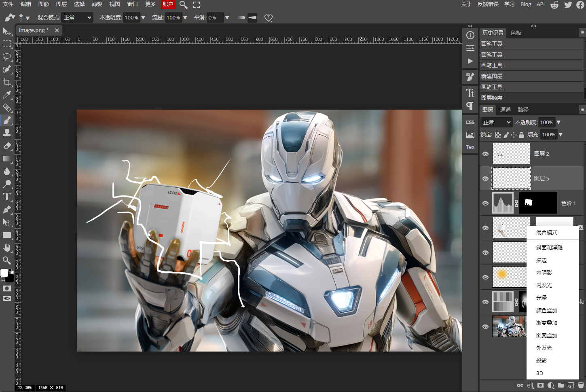Image resolution: width=586 pixels, height=392 pixels.
Task: Click the trash delete layer icon
Action: pos(581,386)
